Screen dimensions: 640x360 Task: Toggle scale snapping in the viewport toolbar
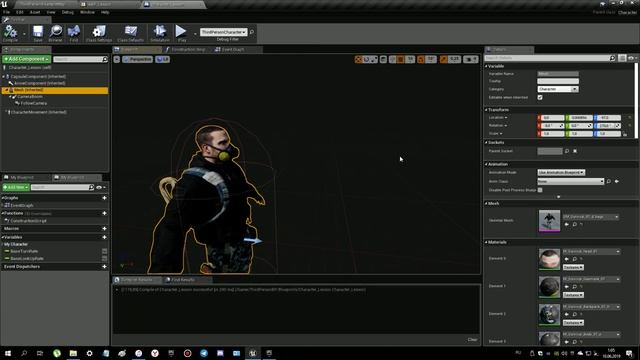point(444,60)
